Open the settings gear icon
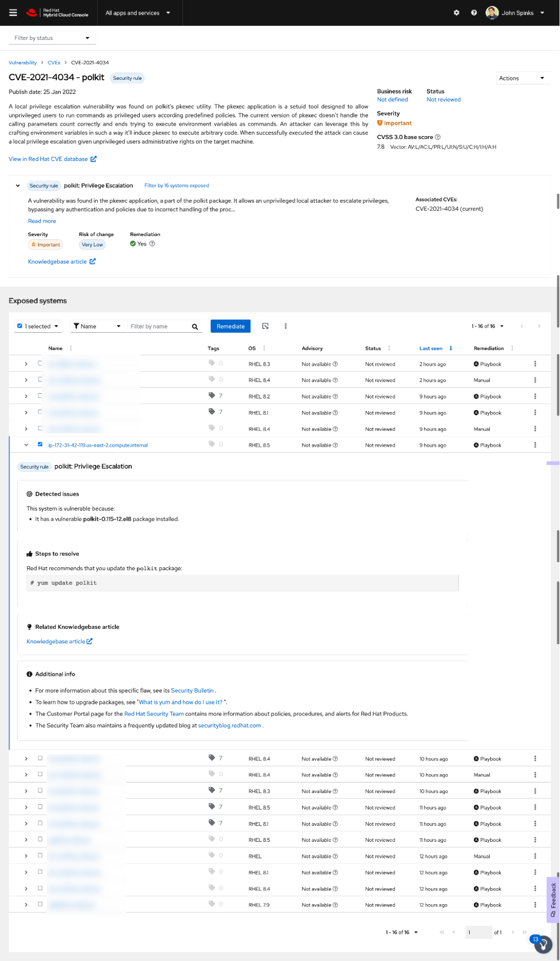 pyautogui.click(x=456, y=13)
